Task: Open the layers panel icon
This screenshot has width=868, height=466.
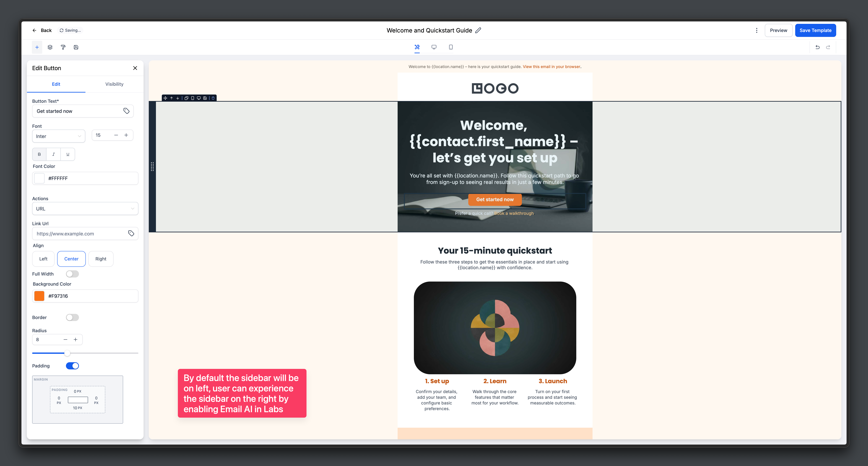Action: click(50, 47)
